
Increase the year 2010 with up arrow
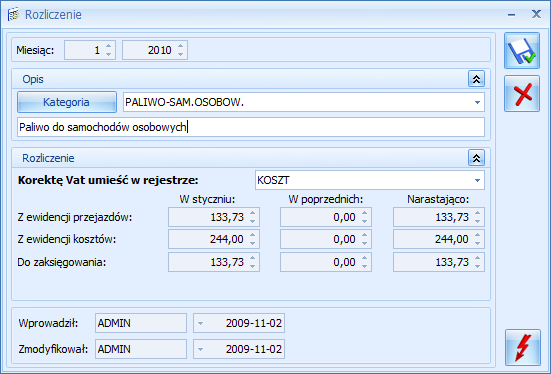pos(181,46)
